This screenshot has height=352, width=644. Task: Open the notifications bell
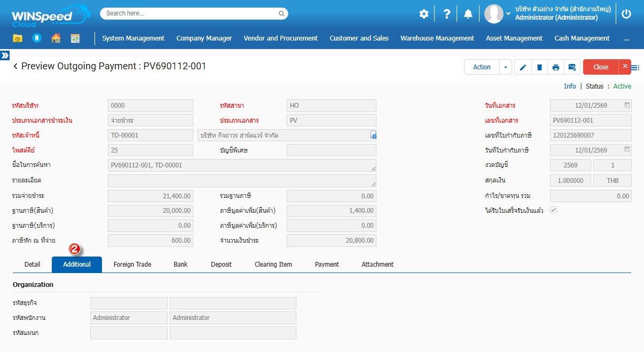point(468,14)
